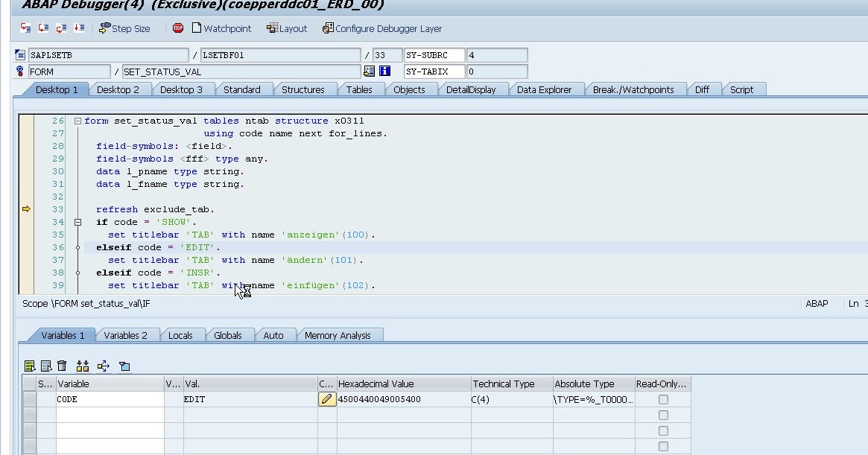Toggle the Read-Only checkbox for CODE
This screenshot has width=868, height=455.
[662, 399]
